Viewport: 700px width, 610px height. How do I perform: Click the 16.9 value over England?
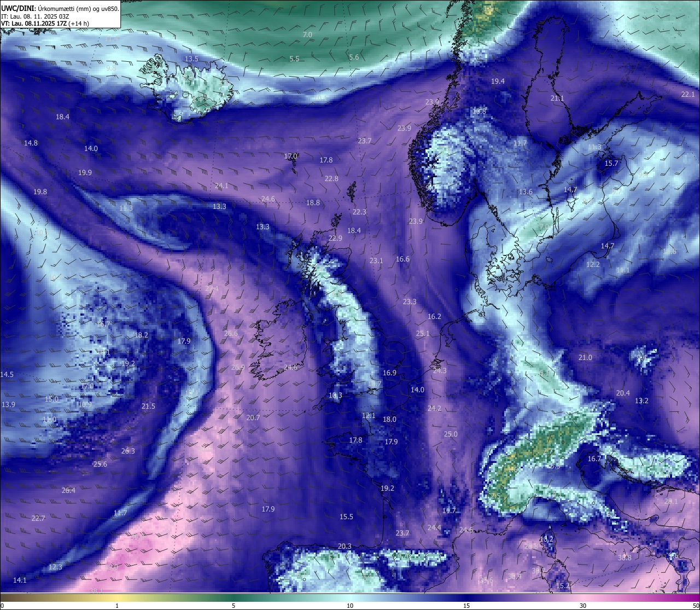tap(389, 373)
